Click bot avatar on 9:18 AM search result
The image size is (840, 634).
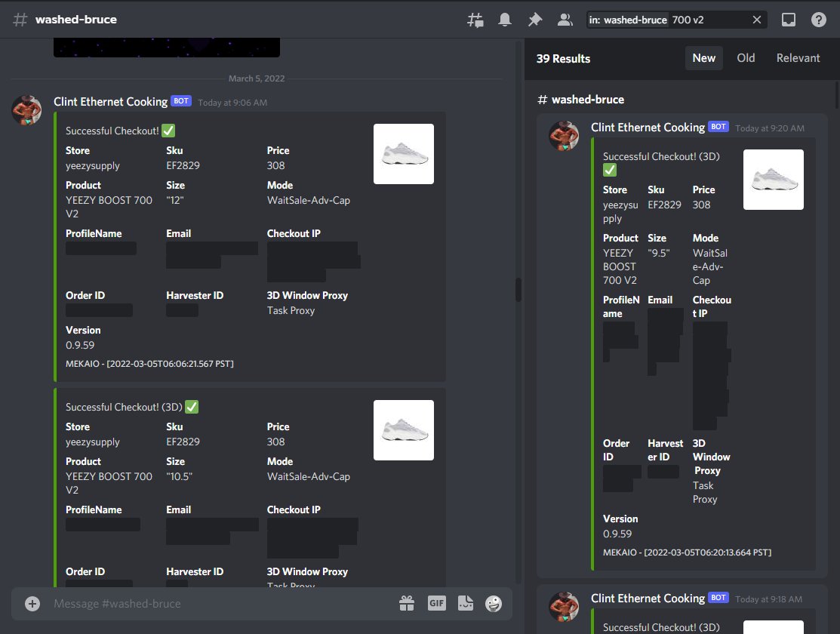564,607
